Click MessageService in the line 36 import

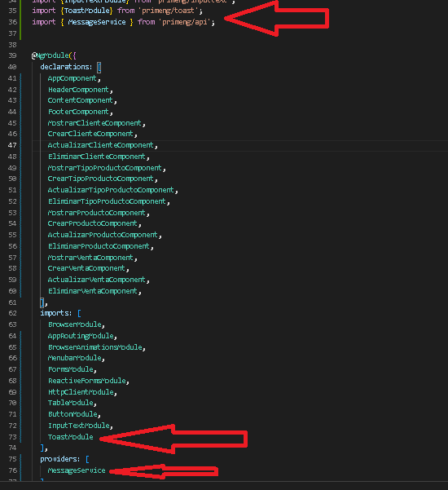coord(97,22)
